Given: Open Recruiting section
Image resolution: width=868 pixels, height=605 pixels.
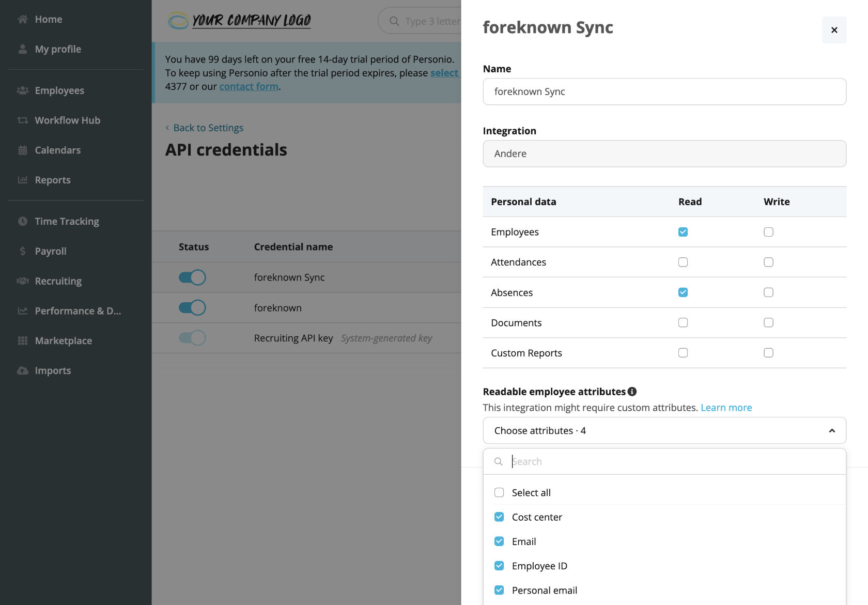Looking at the screenshot, I should [x=58, y=281].
